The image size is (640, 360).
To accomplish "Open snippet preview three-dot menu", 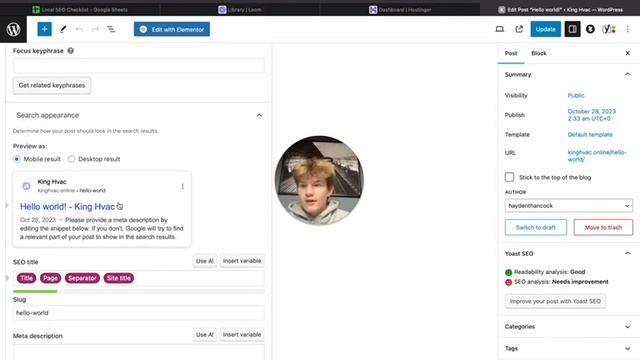I will (182, 186).
